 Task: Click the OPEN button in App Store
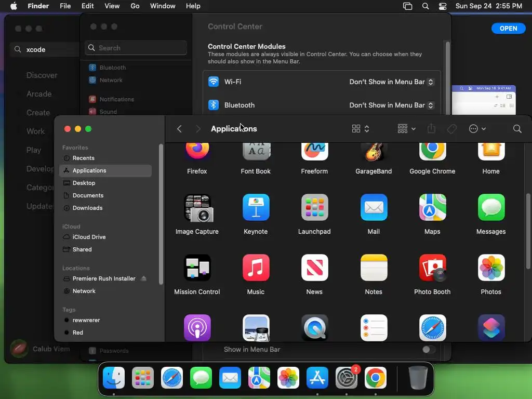tap(508, 29)
